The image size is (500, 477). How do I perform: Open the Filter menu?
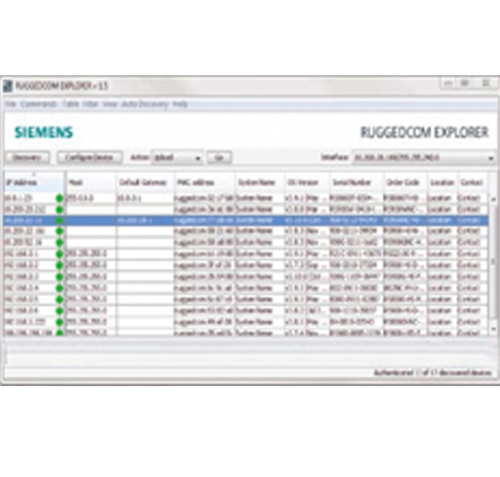(90, 104)
